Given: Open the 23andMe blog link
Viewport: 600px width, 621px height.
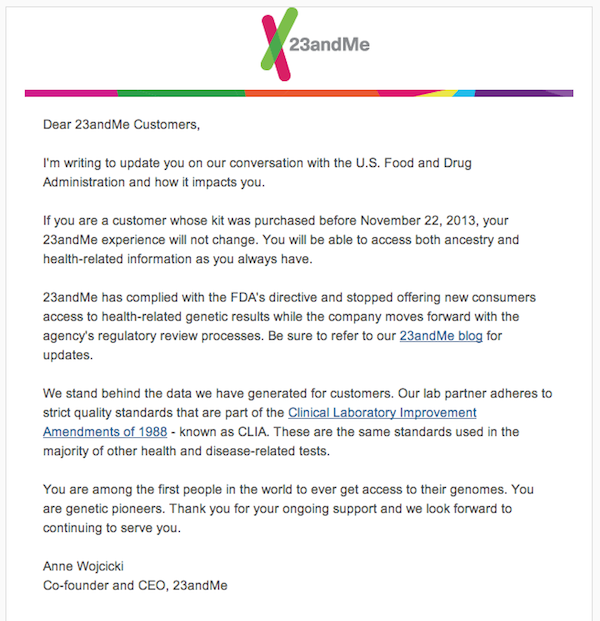Looking at the screenshot, I should pyautogui.click(x=441, y=336).
